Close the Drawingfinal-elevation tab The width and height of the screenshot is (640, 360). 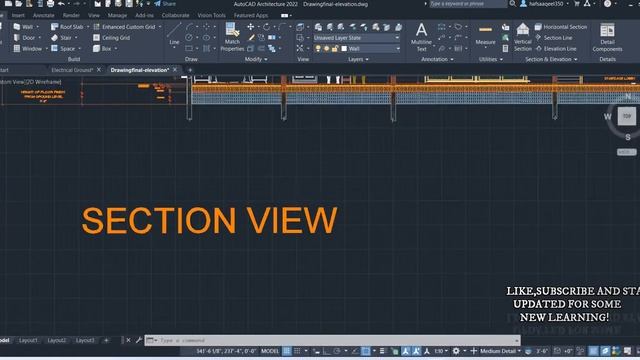(x=175, y=70)
